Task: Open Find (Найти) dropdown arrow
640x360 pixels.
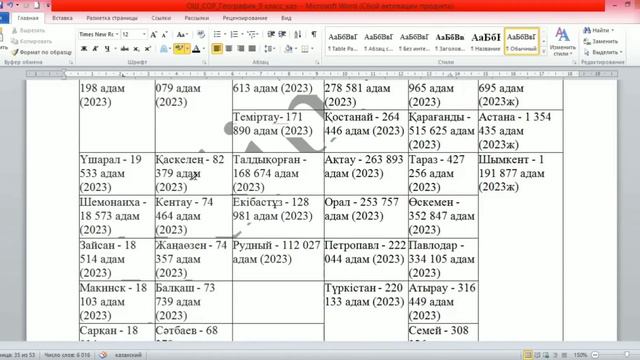Action: pos(613,31)
